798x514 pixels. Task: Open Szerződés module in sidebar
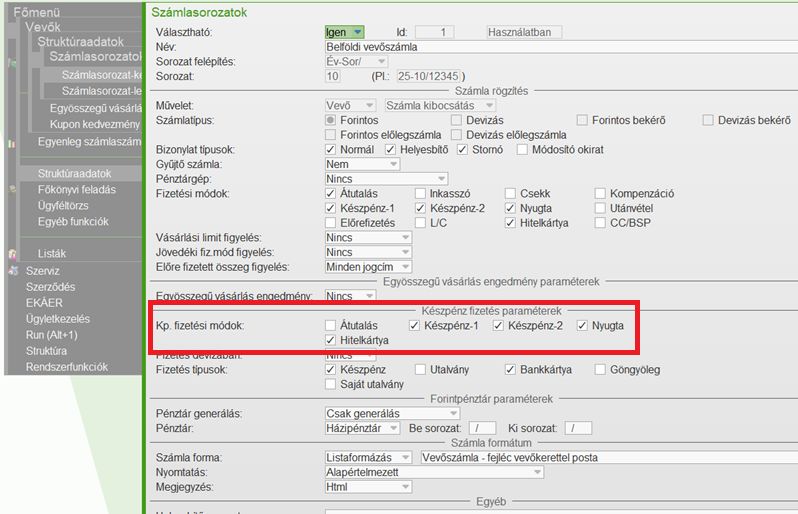click(50, 287)
